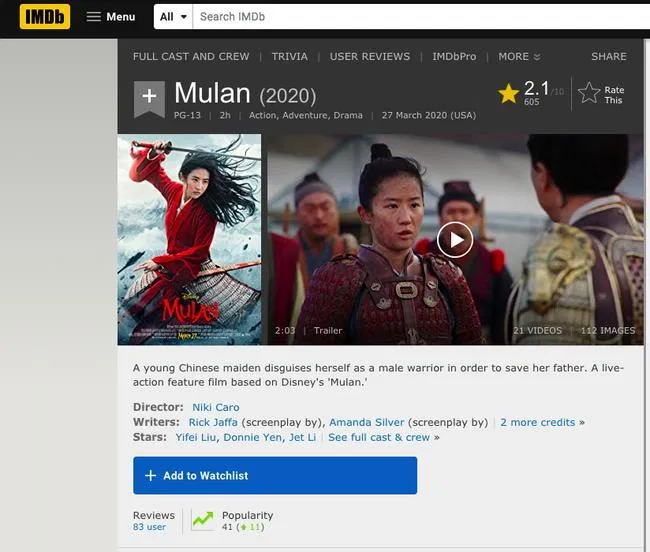
Task: Open the hamburger Menu
Action: click(110, 17)
